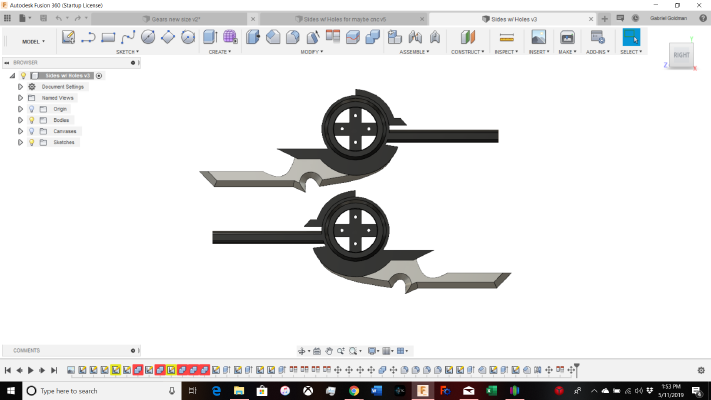Viewport: 711px width, 400px height.
Task: Switch to Sides w/ Holes for maybe cnc tab
Action: point(340,19)
